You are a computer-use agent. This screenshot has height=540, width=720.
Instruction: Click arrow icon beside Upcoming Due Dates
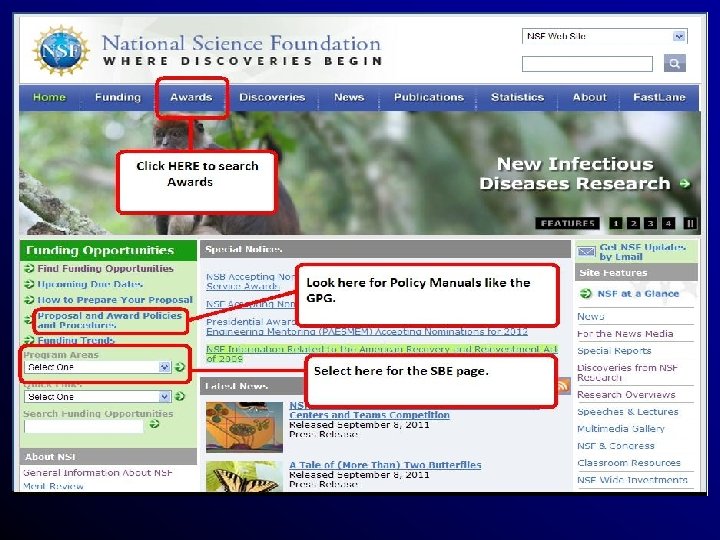click(29, 284)
